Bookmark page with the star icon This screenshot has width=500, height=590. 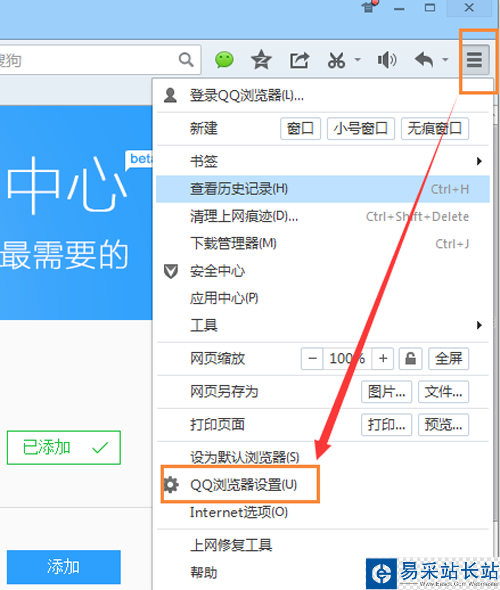[261, 60]
